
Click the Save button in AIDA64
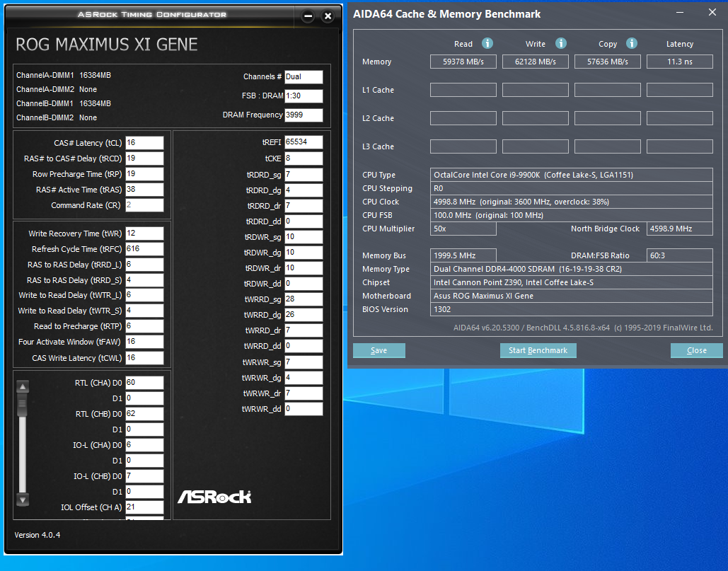point(379,350)
